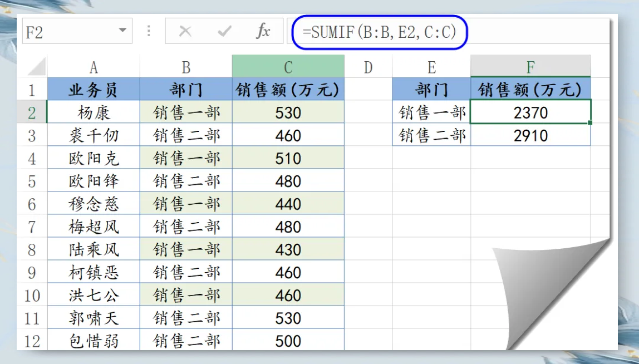This screenshot has height=364, width=639.
Task: Click header cell 业务员
Action: click(x=94, y=89)
